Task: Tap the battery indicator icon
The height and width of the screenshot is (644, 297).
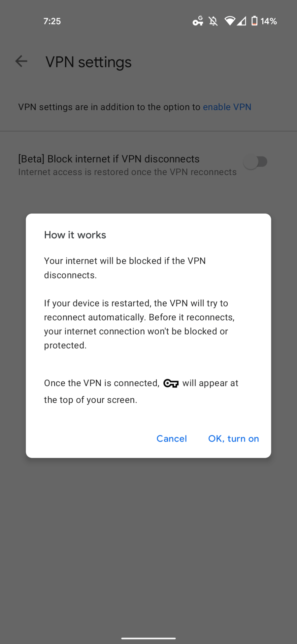Action: click(254, 21)
